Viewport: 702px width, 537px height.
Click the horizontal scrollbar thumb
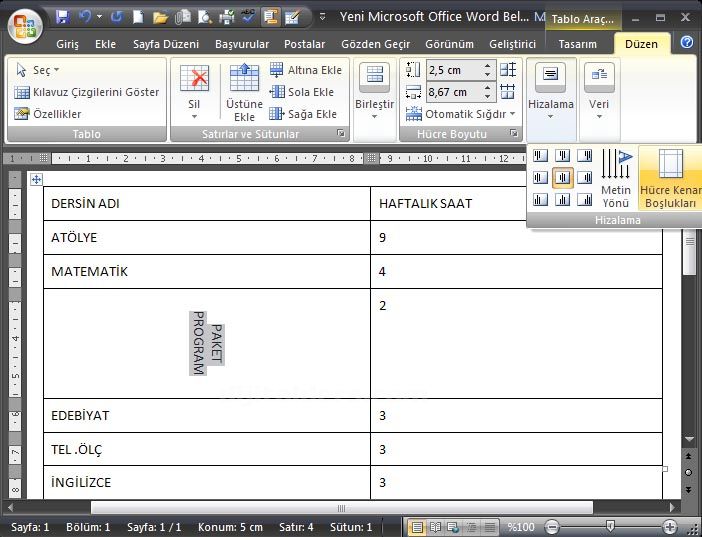342,508
